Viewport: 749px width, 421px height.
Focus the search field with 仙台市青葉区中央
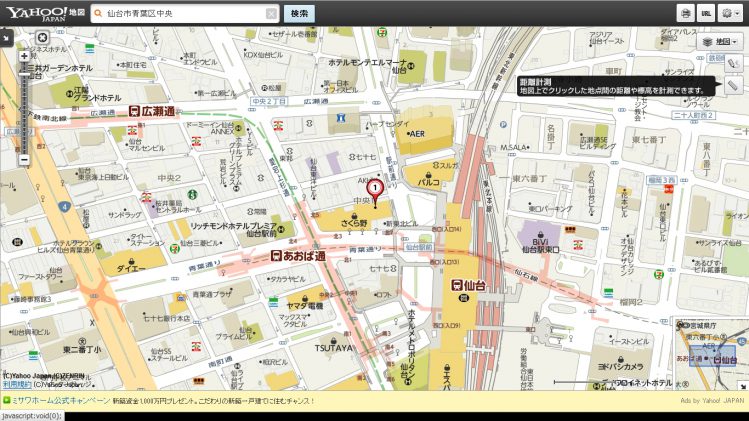click(x=185, y=14)
